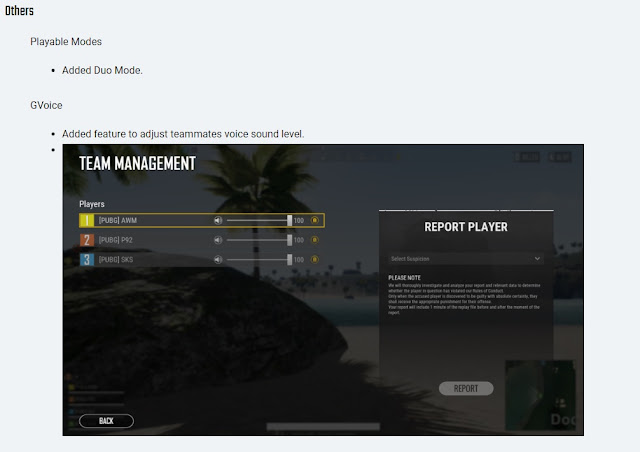Click the blue number 3 player badge
The height and width of the screenshot is (452, 640).
coord(87,260)
